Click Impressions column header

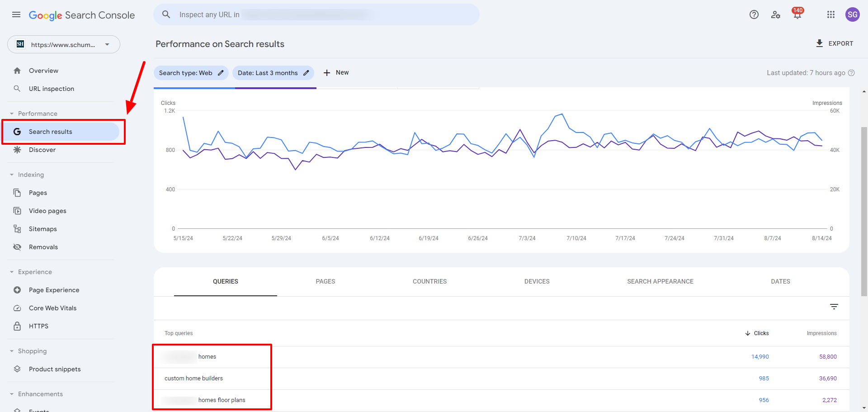point(821,333)
